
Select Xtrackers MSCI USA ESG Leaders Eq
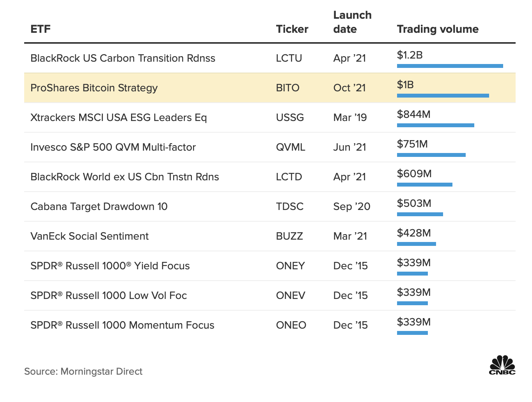[x=119, y=117]
